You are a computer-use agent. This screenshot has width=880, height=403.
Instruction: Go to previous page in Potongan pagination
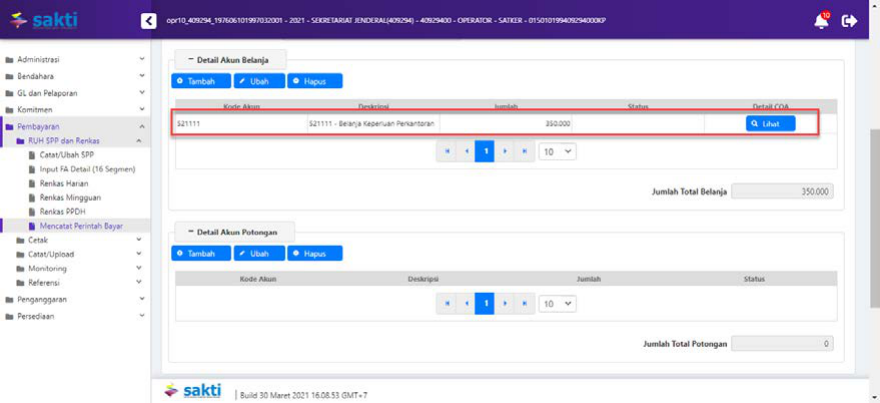coord(466,303)
